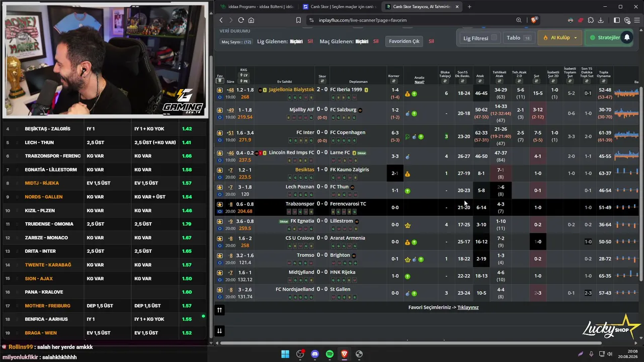
Task: Click the scroll-down double arrow button
Action: point(219,331)
